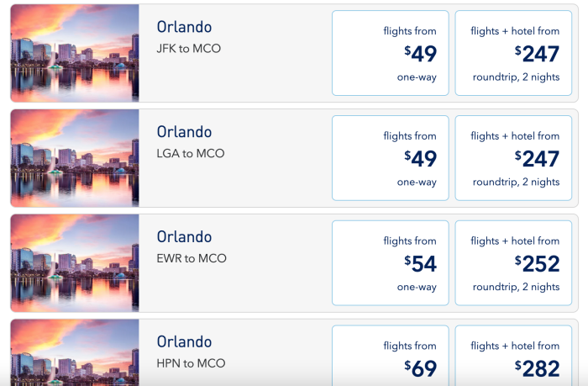Select $252 flights + hotel from EWR
The image size is (588, 386).
click(x=515, y=263)
